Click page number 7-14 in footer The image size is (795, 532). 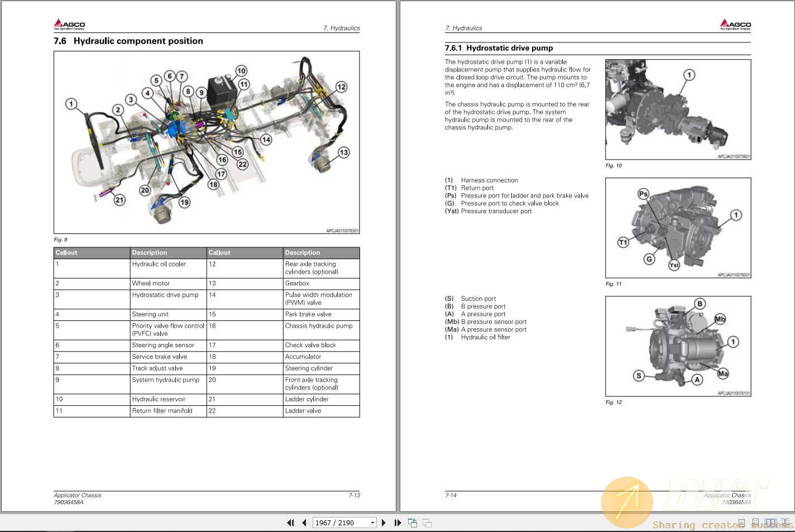(451, 495)
